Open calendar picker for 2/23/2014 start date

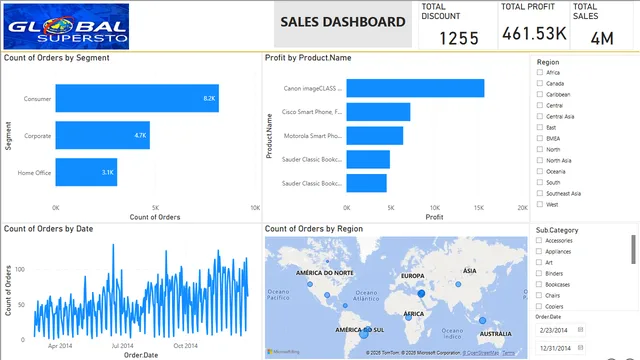point(580,330)
